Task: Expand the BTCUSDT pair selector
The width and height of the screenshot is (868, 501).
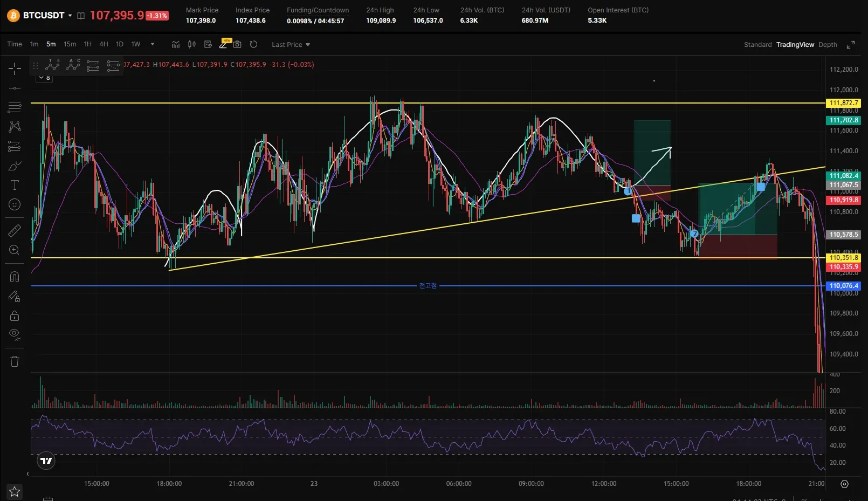Action: (x=70, y=16)
